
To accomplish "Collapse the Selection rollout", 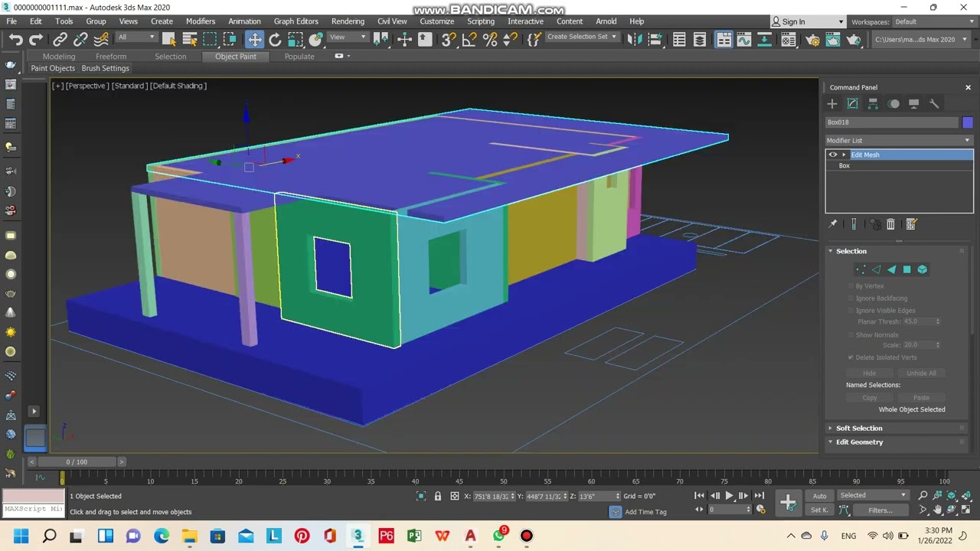I will coord(851,251).
